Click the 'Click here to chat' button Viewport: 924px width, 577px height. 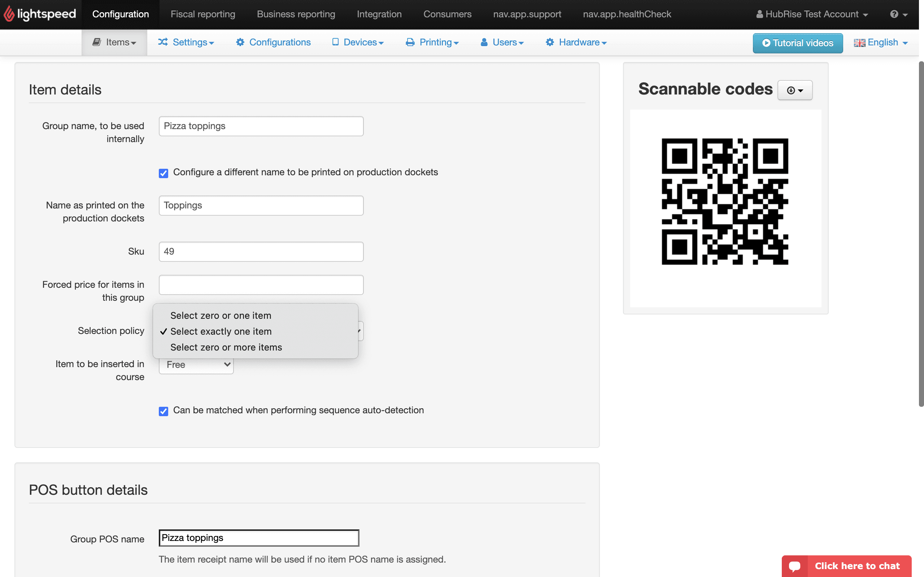(857, 566)
